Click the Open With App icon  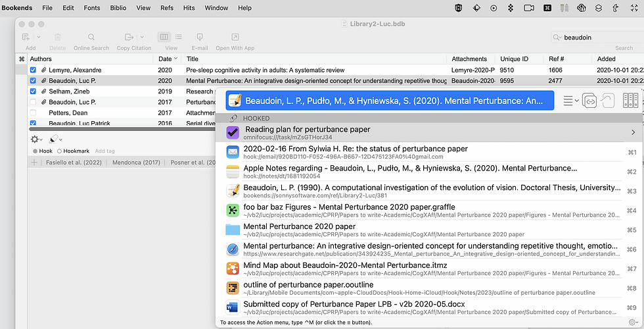[235, 37]
